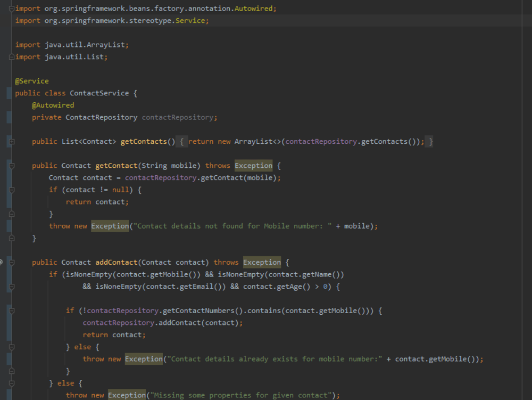Expand the folded getContacts method body

[12, 141]
